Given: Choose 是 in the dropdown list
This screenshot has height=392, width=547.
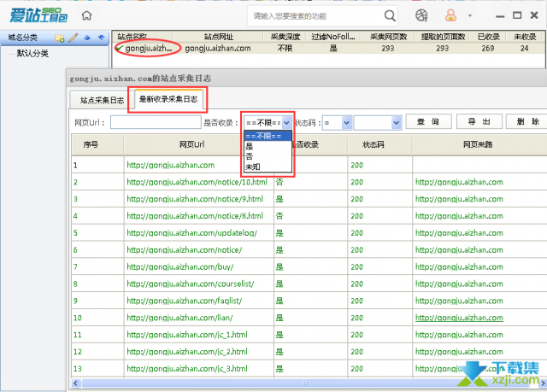Looking at the screenshot, I should (x=268, y=146).
